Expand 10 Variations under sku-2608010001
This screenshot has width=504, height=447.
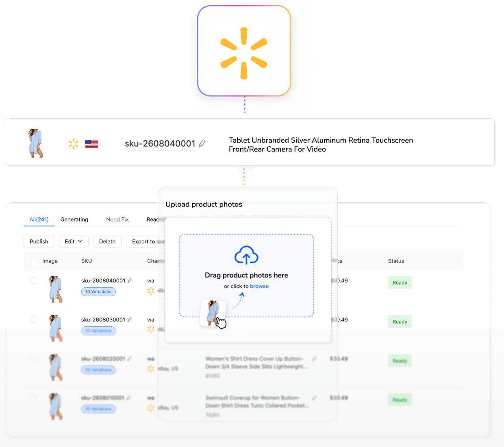pos(98,409)
